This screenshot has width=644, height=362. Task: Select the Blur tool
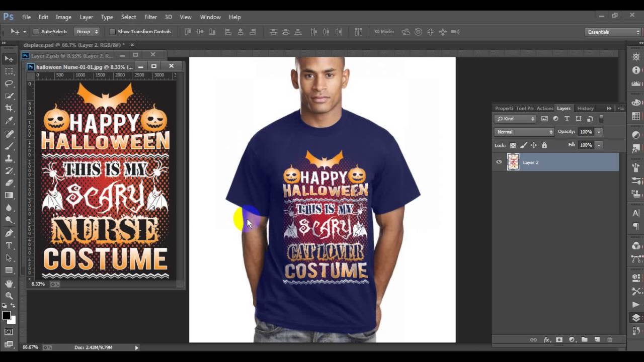coord(9,208)
